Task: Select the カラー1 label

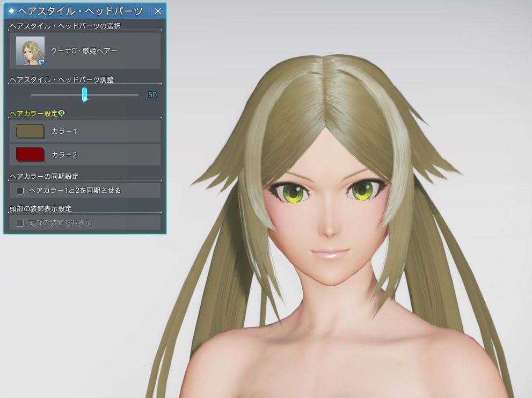Action: [x=64, y=131]
